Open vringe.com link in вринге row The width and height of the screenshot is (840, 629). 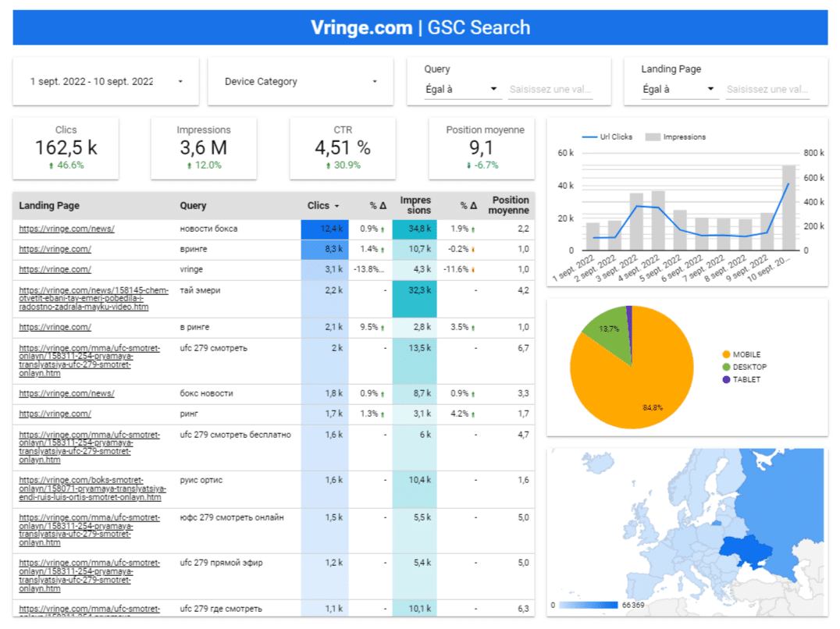click(x=55, y=249)
